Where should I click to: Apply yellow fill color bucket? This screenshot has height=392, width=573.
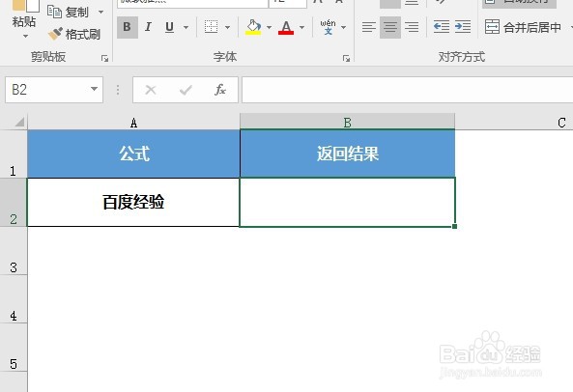point(253,27)
